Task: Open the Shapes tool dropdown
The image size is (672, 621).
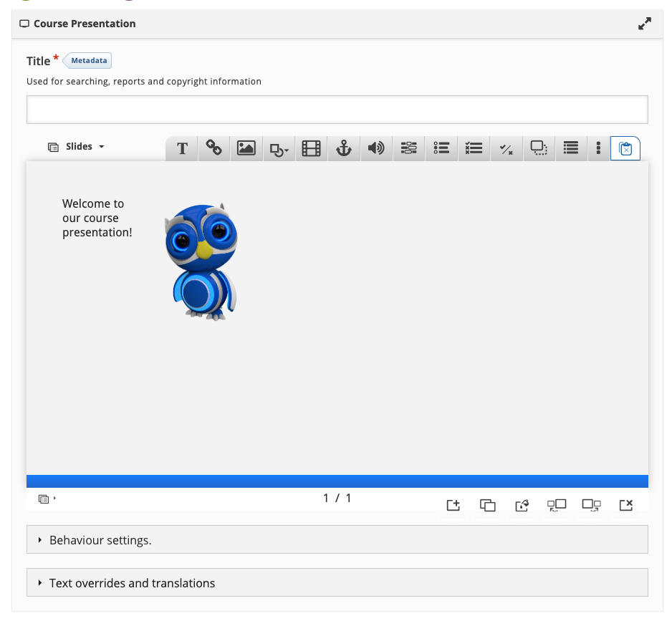Action: 279,148
